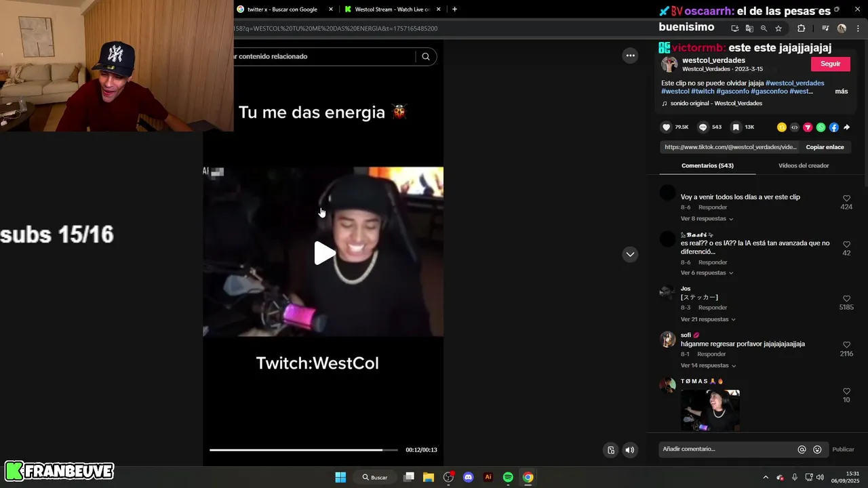Click the taskbar 'Buscar' search box
Screen dimensions: 868x488
pyautogui.click(x=374, y=477)
